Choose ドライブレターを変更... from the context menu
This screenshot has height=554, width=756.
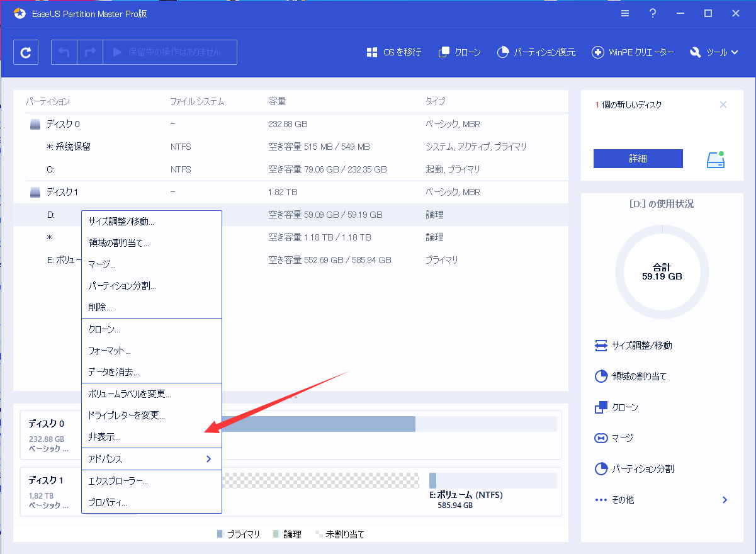[x=152, y=415]
